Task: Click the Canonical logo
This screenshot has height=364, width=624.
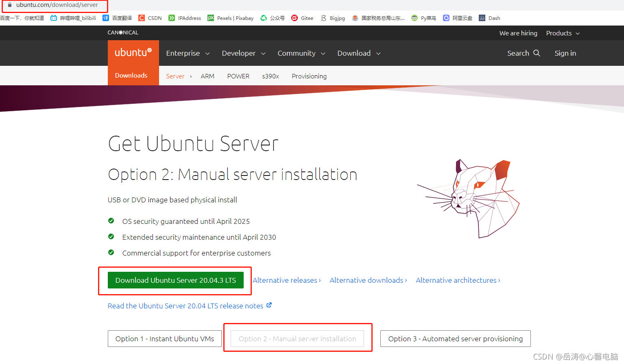Action: [123, 32]
